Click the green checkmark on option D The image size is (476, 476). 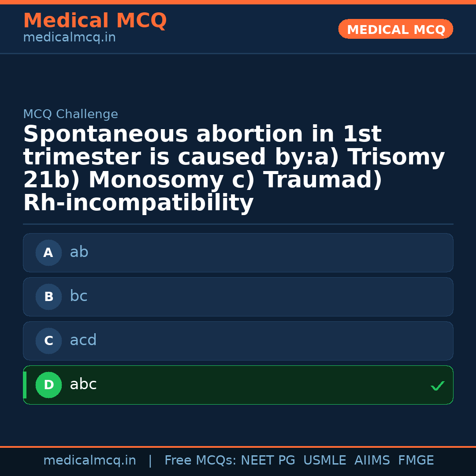[437, 386]
